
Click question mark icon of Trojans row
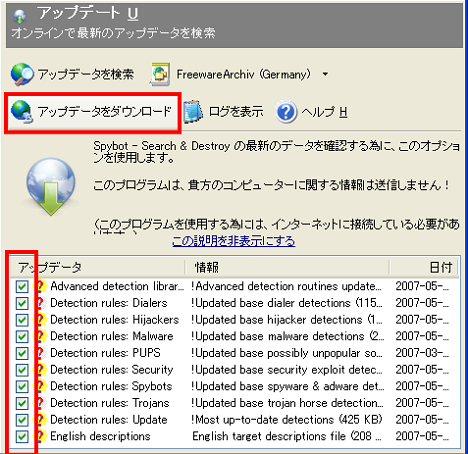40,403
